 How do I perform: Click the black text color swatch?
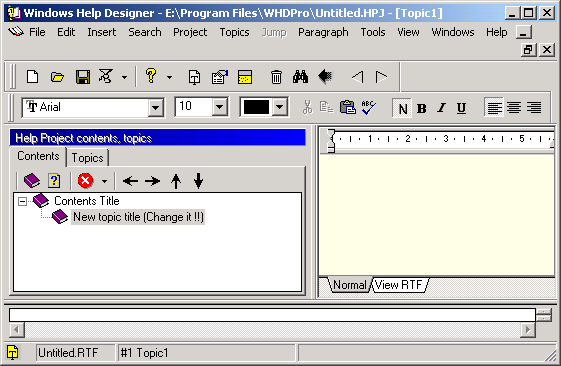[256, 107]
